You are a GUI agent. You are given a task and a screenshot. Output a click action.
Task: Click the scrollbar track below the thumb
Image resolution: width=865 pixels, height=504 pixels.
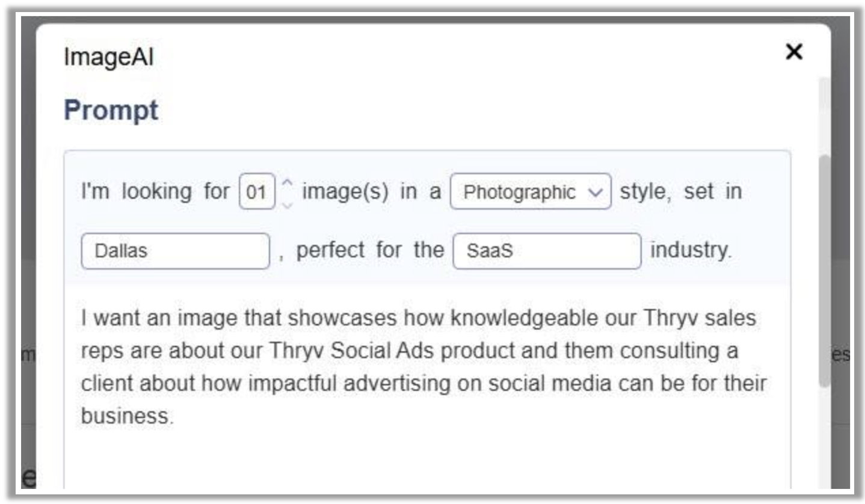(825, 439)
